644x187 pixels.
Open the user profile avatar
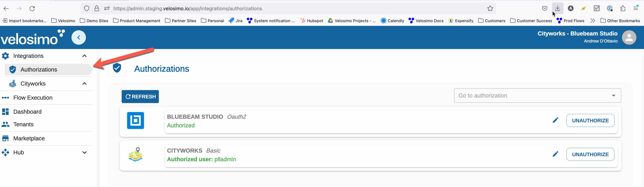[x=629, y=37]
